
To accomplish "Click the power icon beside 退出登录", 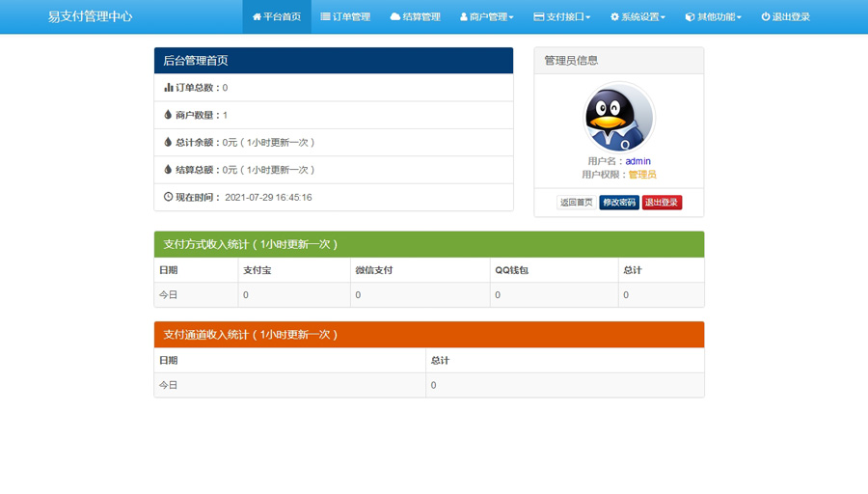I will (x=766, y=17).
